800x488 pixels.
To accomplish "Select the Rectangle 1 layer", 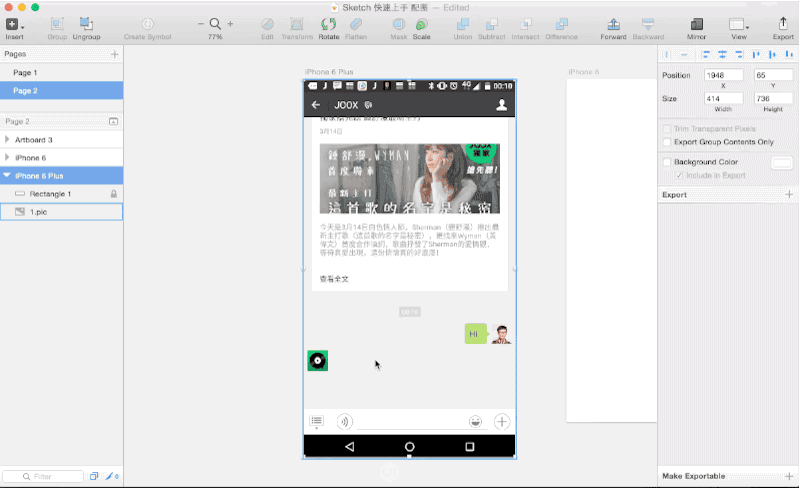I will (x=61, y=194).
